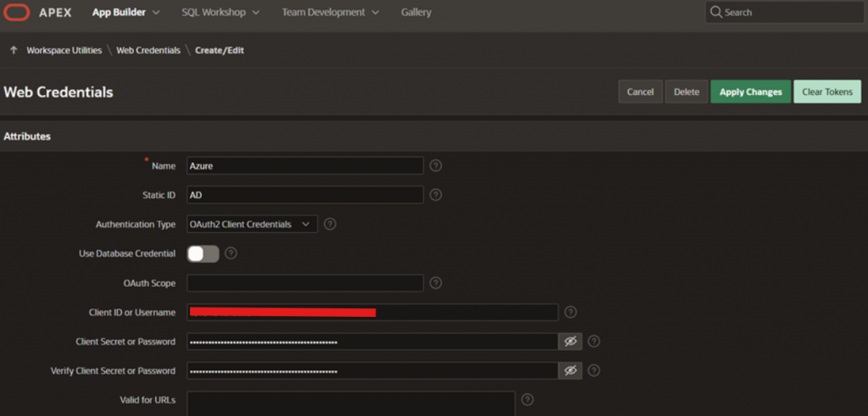
Task: Click the Create/Edit breadcrumb text
Action: pyautogui.click(x=220, y=50)
